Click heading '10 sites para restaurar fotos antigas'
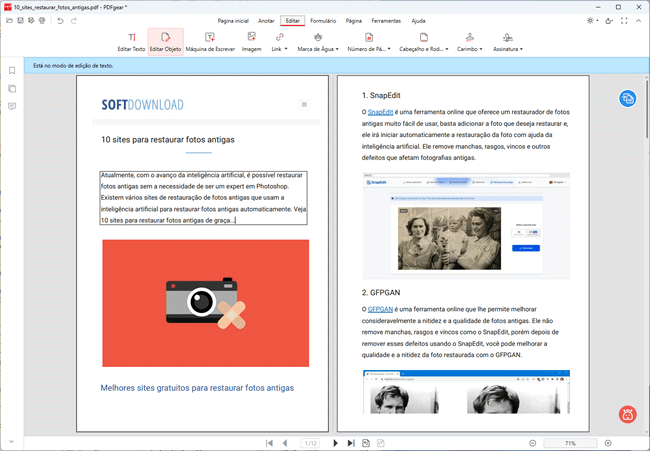The height and width of the screenshot is (451, 650). click(168, 140)
